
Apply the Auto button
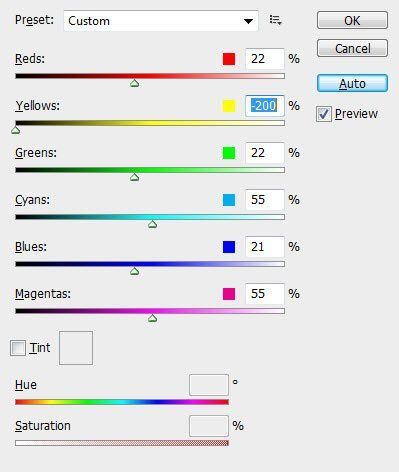(x=352, y=83)
